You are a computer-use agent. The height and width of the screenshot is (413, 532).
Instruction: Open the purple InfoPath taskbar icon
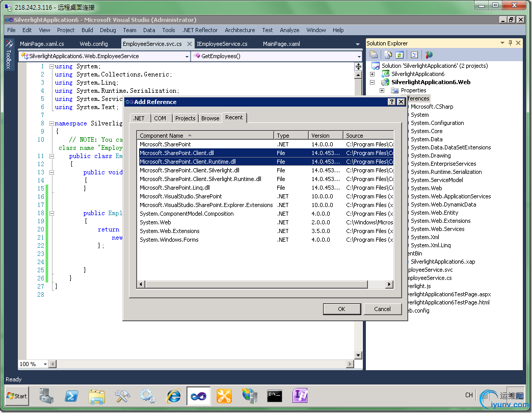point(300,396)
